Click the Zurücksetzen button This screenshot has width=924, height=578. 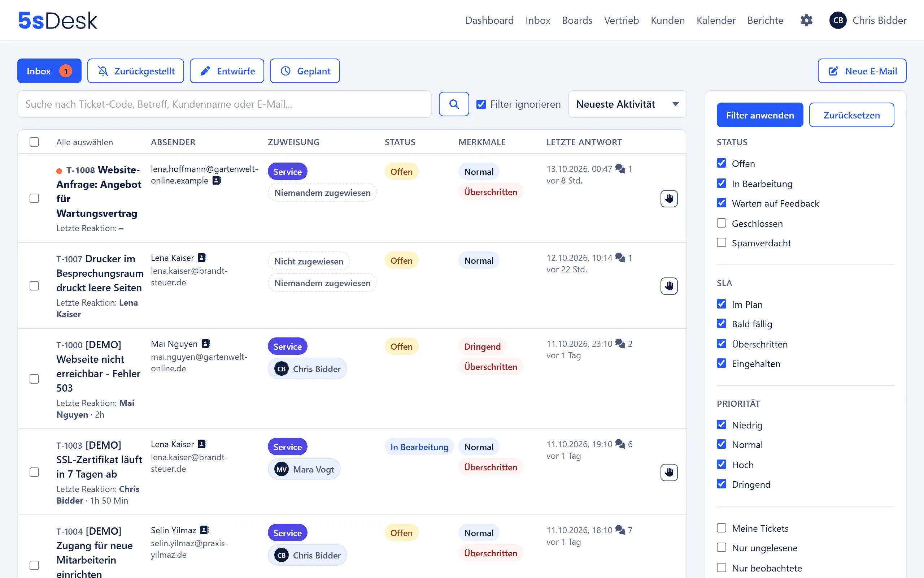coord(851,115)
